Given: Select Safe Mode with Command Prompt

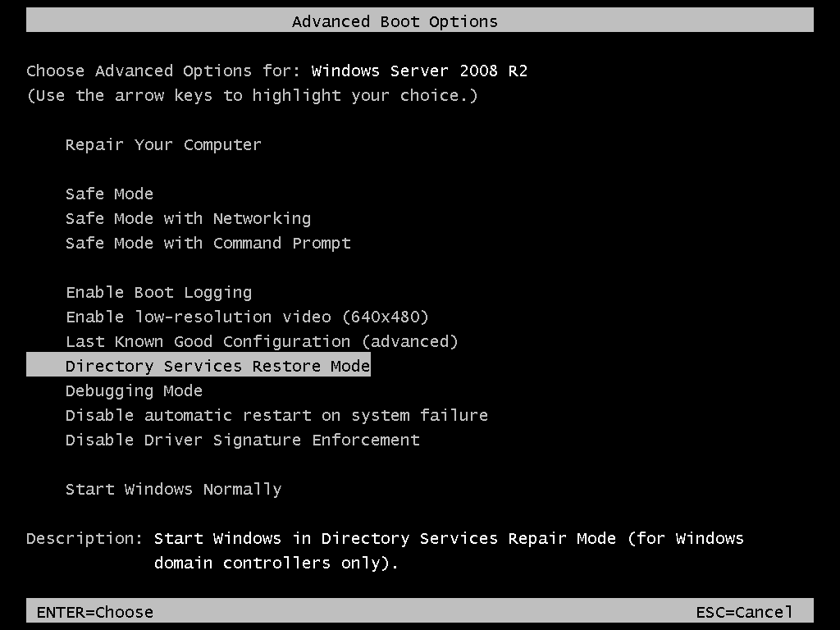Looking at the screenshot, I should coord(208,243).
